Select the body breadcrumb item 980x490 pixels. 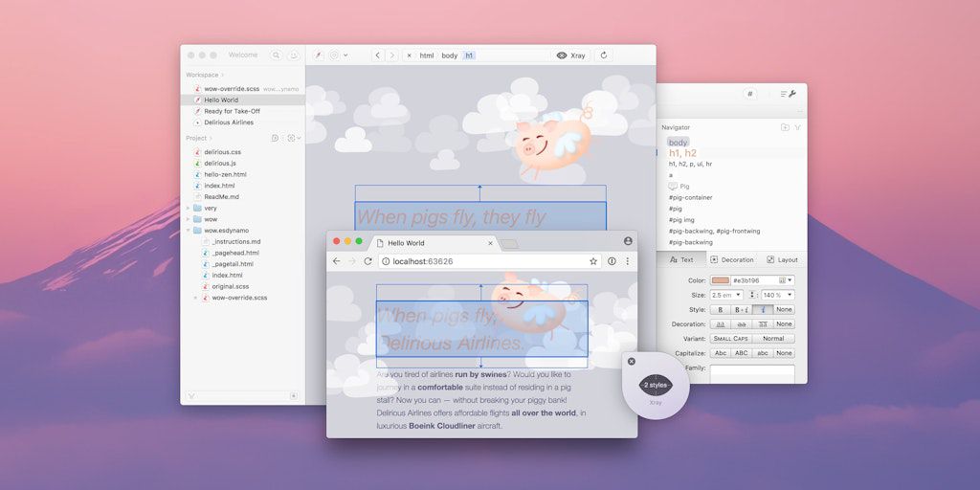450,56
